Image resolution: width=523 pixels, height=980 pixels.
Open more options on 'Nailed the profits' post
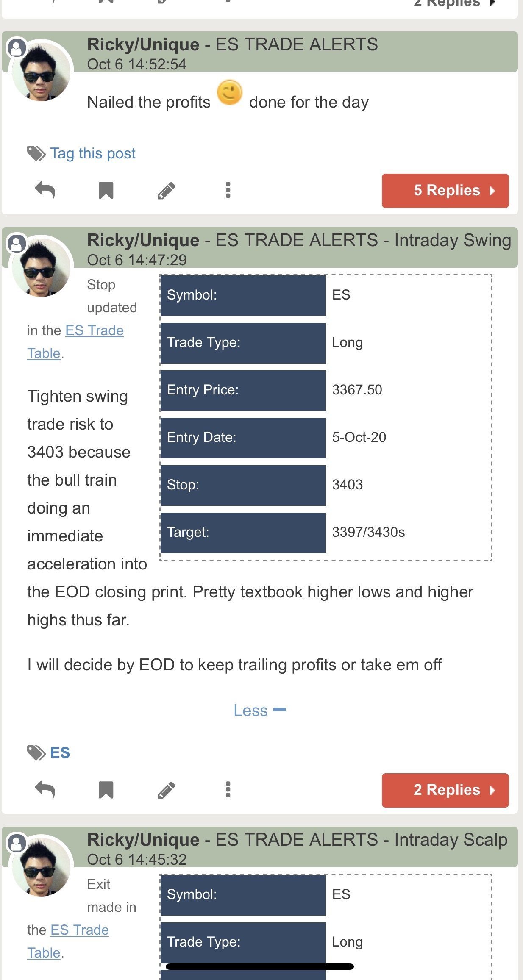click(x=228, y=190)
